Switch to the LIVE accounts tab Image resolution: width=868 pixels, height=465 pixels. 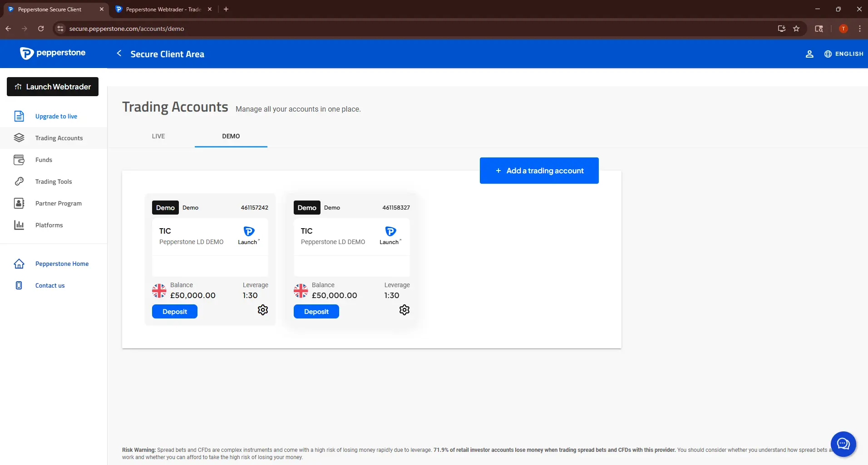click(158, 136)
